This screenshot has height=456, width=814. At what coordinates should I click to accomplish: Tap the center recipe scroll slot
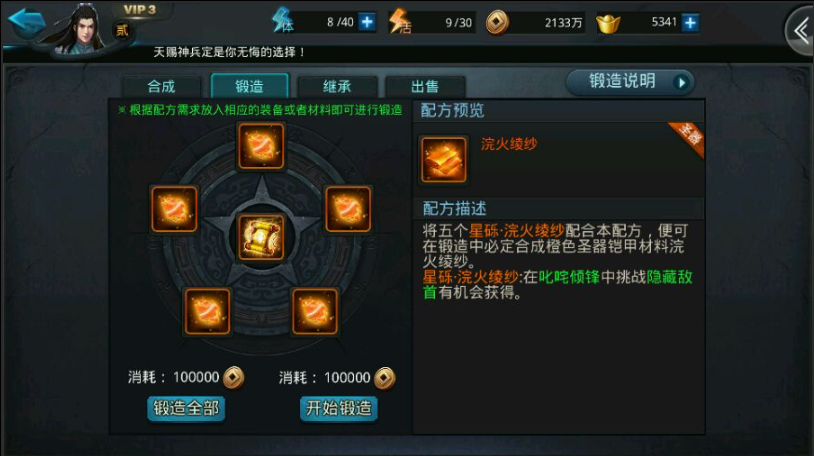tap(261, 237)
